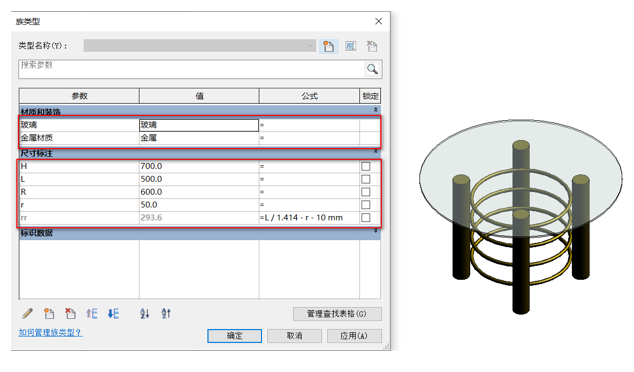This screenshot has width=634, height=372.
Task: Click the New Parameter icon at bottom
Action: pos(49,313)
